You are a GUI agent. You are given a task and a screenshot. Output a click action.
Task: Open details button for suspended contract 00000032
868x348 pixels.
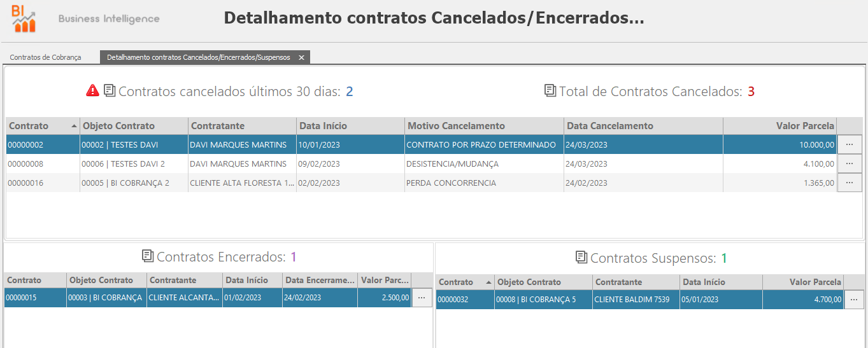(x=854, y=300)
